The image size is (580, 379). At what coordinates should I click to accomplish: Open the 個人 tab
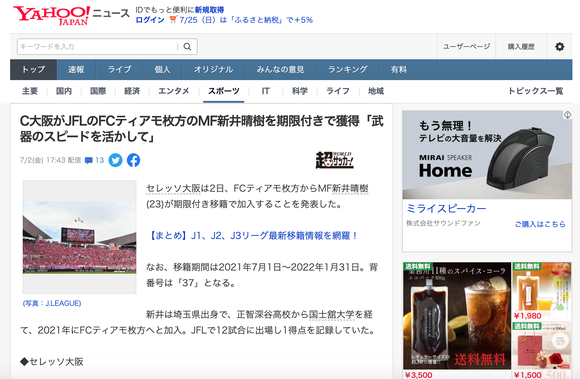(x=162, y=70)
